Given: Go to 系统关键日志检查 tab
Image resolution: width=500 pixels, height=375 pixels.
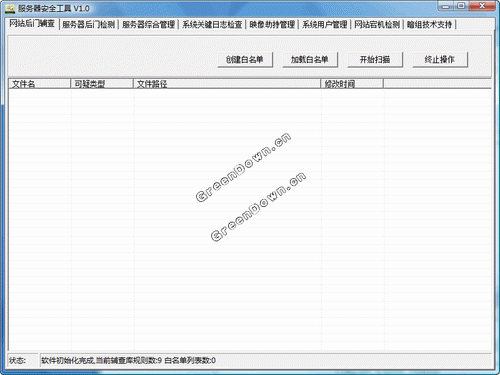Looking at the screenshot, I should [212, 24].
